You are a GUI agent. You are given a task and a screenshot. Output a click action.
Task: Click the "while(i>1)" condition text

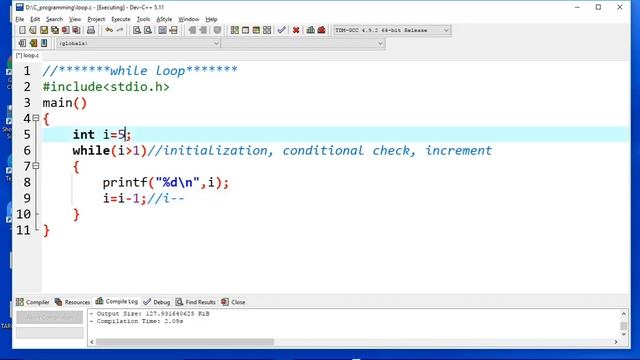109,151
